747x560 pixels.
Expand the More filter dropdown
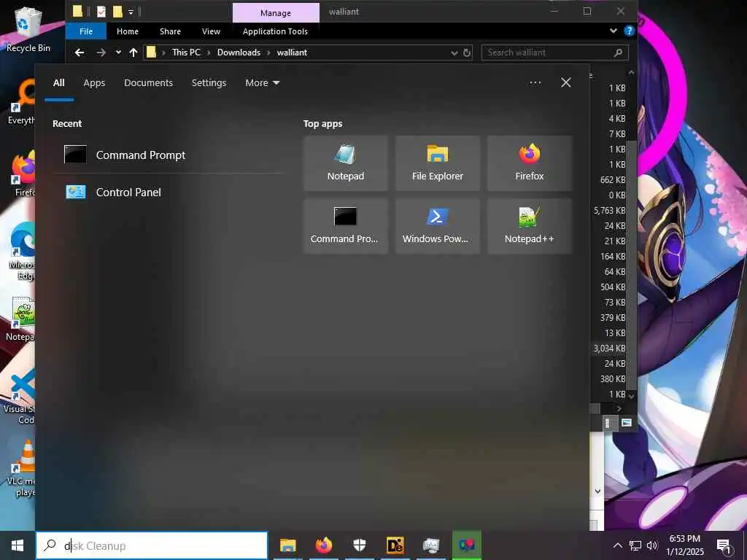(x=262, y=83)
